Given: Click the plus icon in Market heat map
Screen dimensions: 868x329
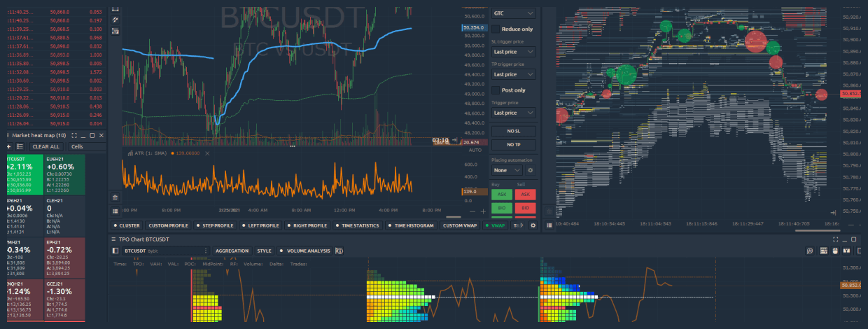Looking at the screenshot, I should click(8, 146).
